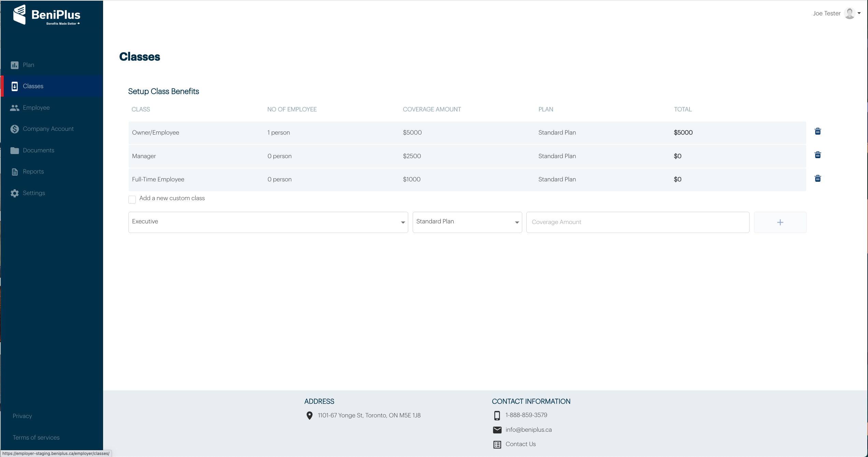Viewport: 868px width, 457px height.
Task: Click the address map pin icon
Action: [310, 416]
